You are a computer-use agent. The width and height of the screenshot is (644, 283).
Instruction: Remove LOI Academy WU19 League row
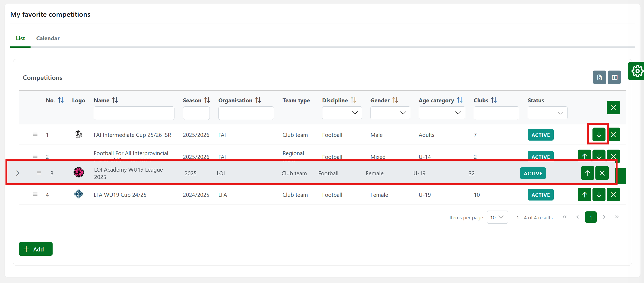602,173
